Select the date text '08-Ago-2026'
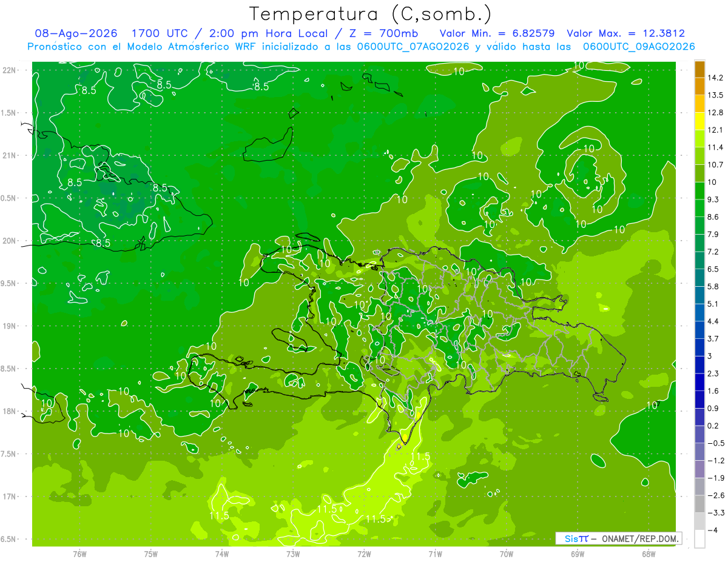The height and width of the screenshot is (562, 728). pyautogui.click(x=76, y=34)
